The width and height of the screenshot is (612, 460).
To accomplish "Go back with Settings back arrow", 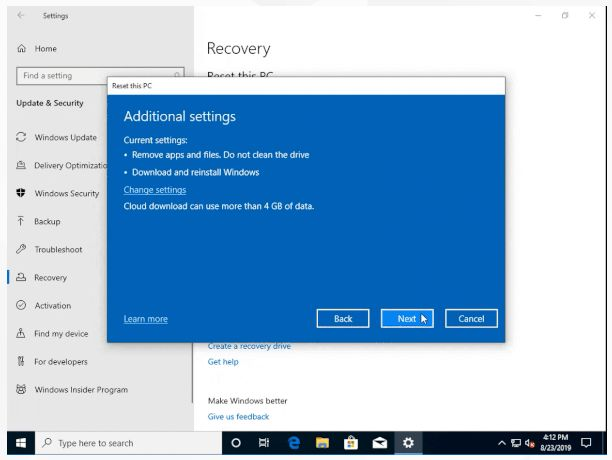I will point(21,16).
